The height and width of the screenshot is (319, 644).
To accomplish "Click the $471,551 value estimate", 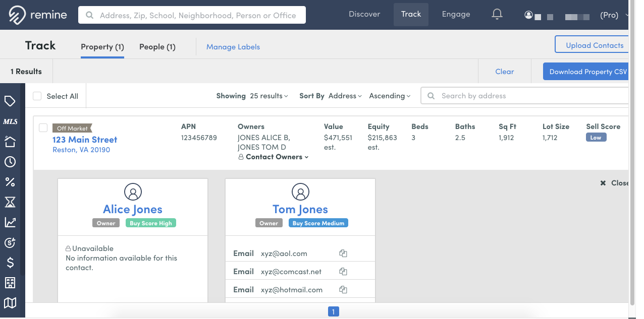I will click(x=338, y=138).
